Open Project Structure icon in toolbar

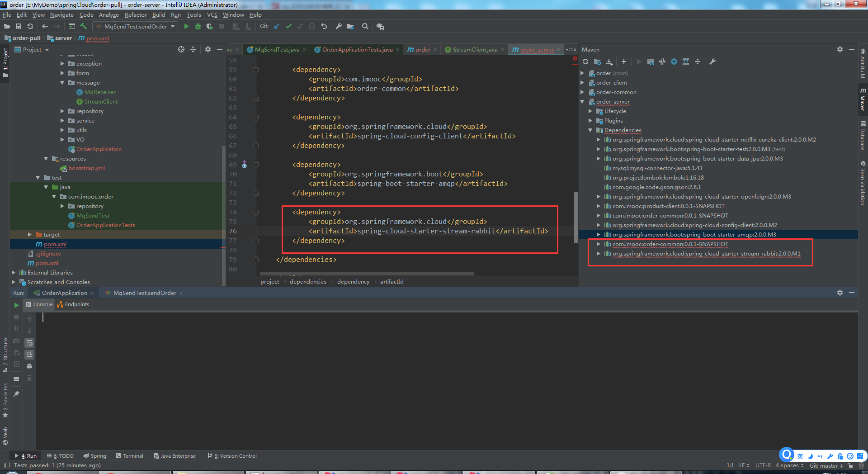(x=350, y=27)
